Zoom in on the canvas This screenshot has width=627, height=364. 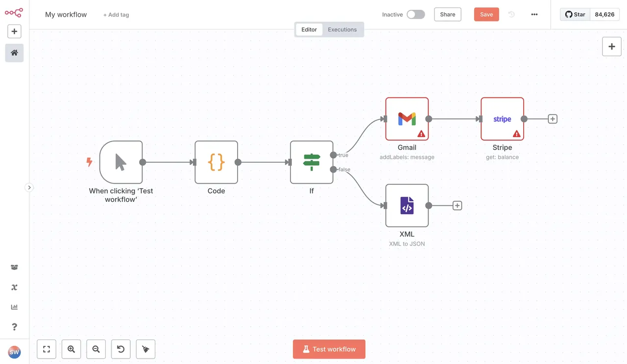71,349
